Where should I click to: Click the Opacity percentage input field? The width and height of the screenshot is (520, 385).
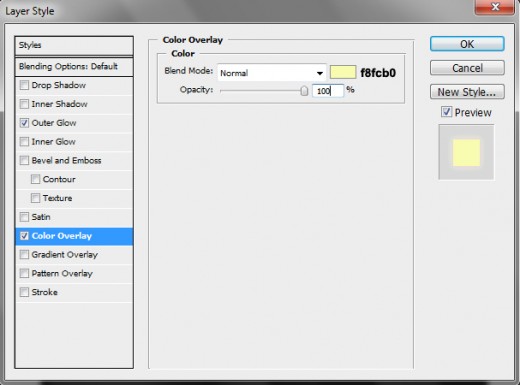pos(328,91)
